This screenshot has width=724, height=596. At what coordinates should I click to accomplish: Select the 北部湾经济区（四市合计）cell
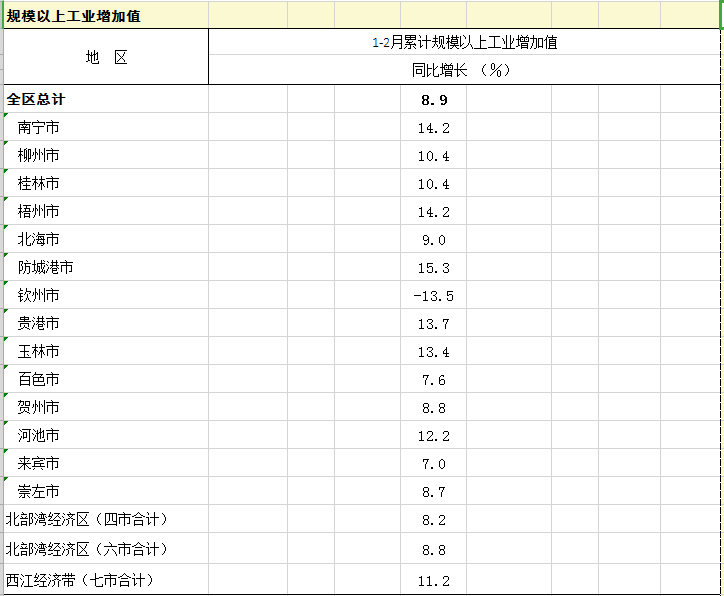pyautogui.click(x=106, y=519)
